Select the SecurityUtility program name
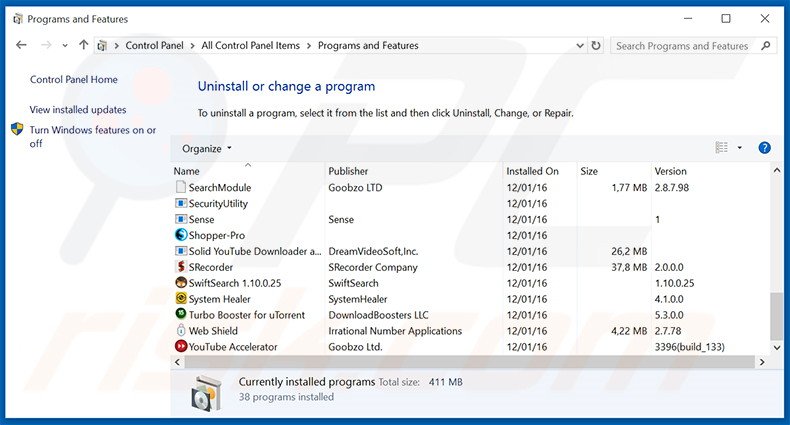Image resolution: width=790 pixels, height=425 pixels. click(218, 203)
